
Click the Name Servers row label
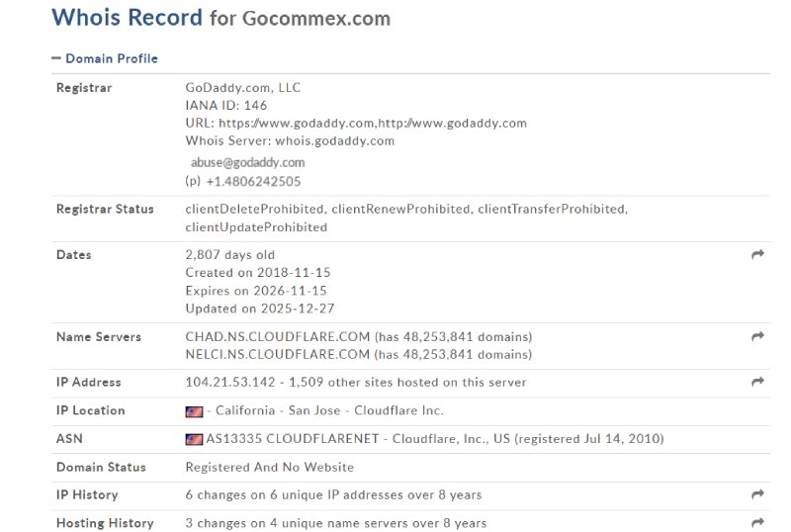pos(99,336)
